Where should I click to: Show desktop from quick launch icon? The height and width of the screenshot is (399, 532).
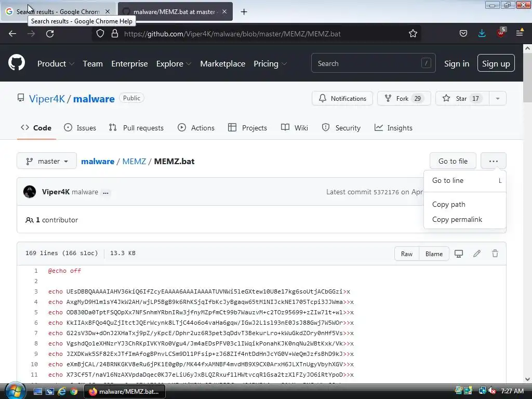click(37, 392)
